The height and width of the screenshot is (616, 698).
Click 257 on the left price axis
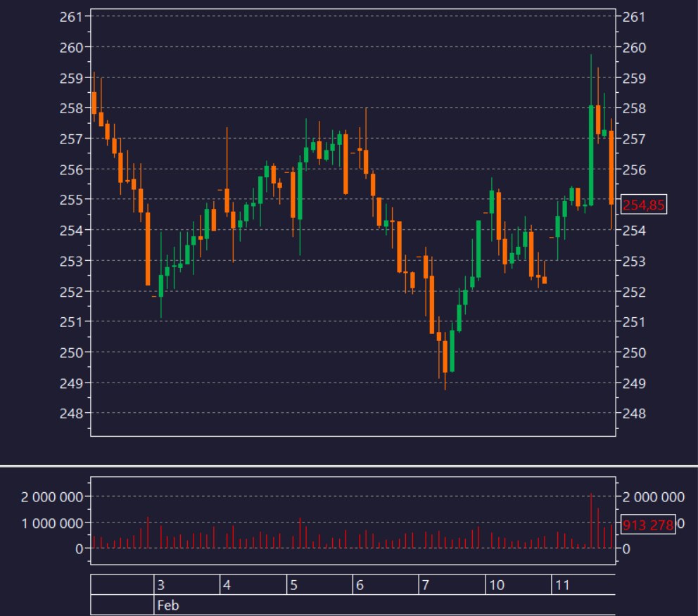pos(71,139)
